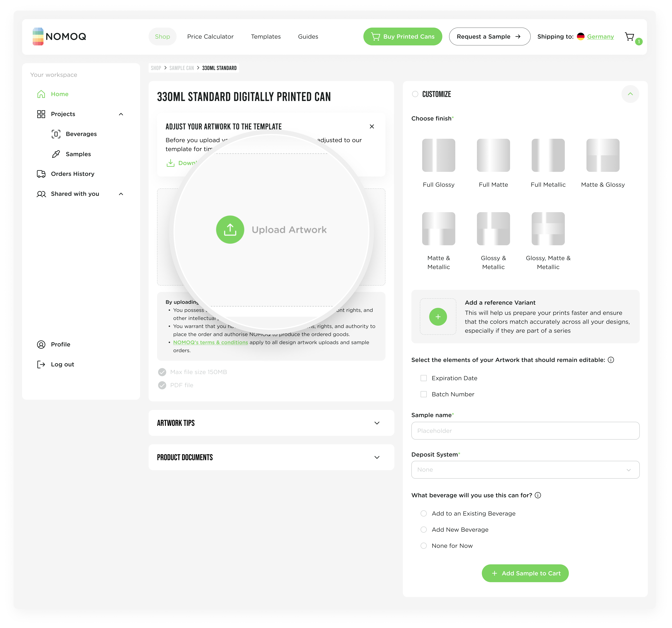Open NOMOQ's terms & conditions link
The height and width of the screenshot is (628, 672).
(210, 342)
